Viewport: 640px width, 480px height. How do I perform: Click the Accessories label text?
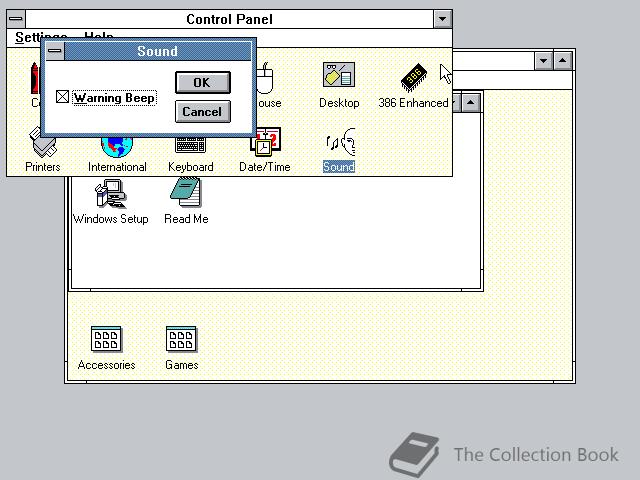pos(106,365)
